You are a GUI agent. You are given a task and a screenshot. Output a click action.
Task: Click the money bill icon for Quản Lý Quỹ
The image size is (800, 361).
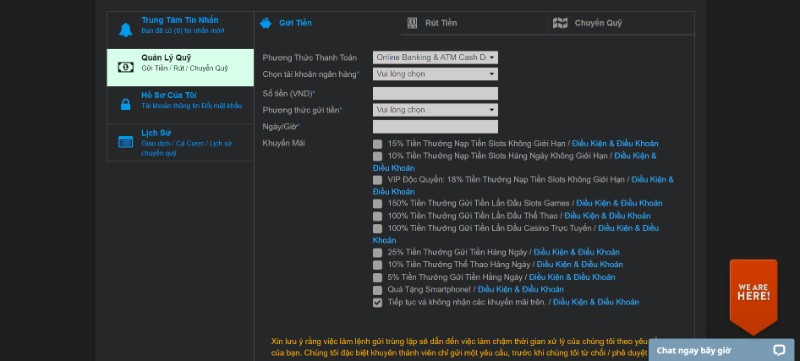pyautogui.click(x=126, y=67)
